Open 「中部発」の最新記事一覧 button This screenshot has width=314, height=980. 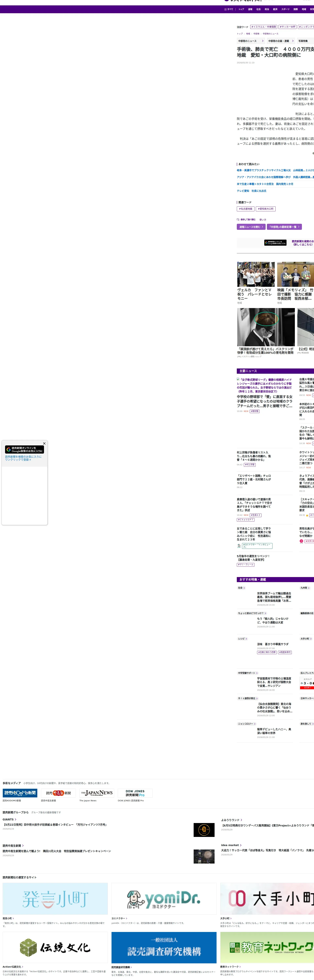[284, 227]
